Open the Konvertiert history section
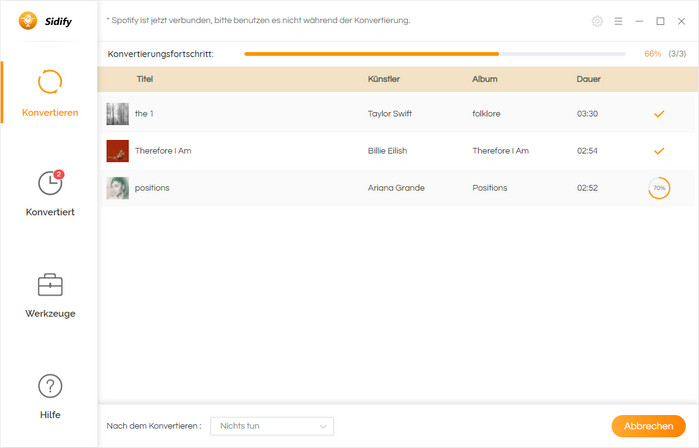The width and height of the screenshot is (699, 448). point(50,193)
